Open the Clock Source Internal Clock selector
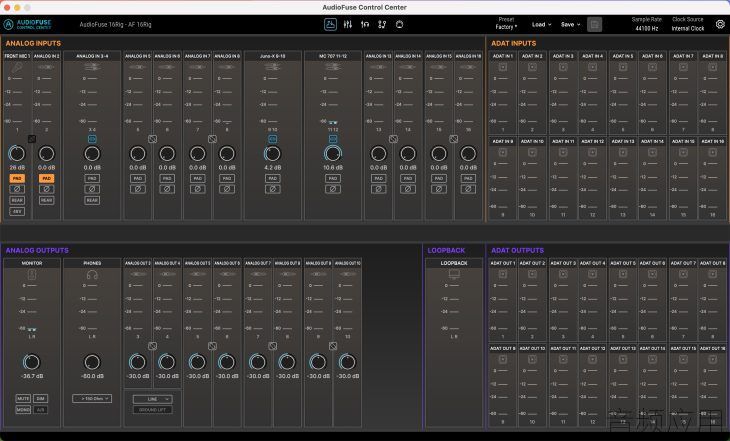Viewport: 730px width, 441px height. pos(688,28)
